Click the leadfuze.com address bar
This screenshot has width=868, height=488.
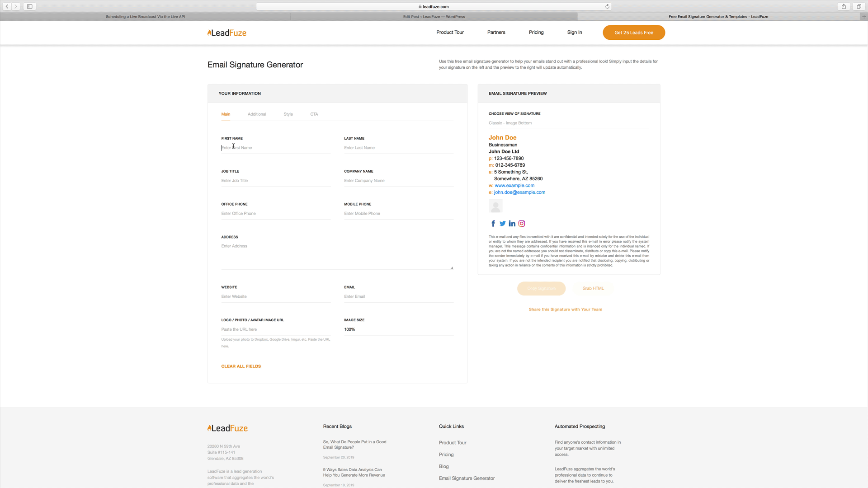pyautogui.click(x=434, y=6)
